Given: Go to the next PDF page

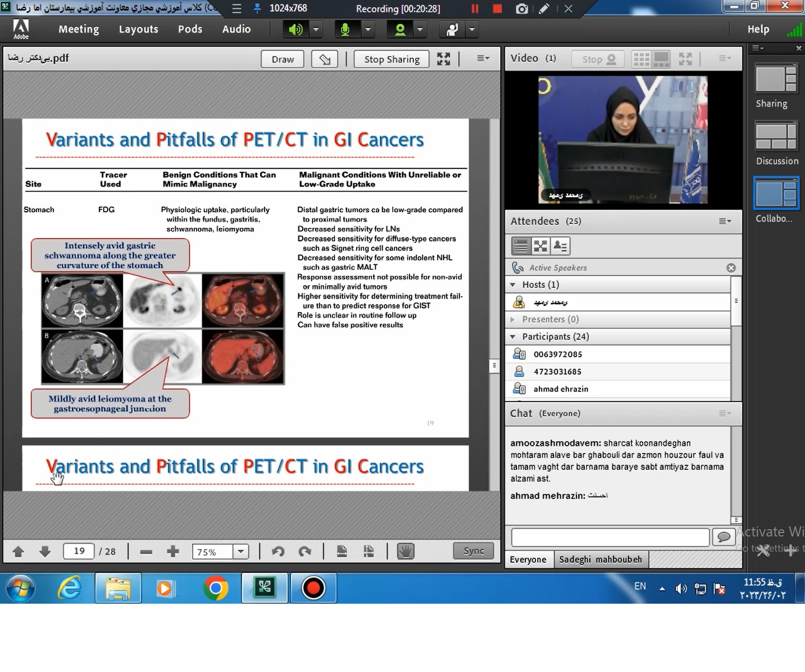Looking at the screenshot, I should (x=45, y=552).
